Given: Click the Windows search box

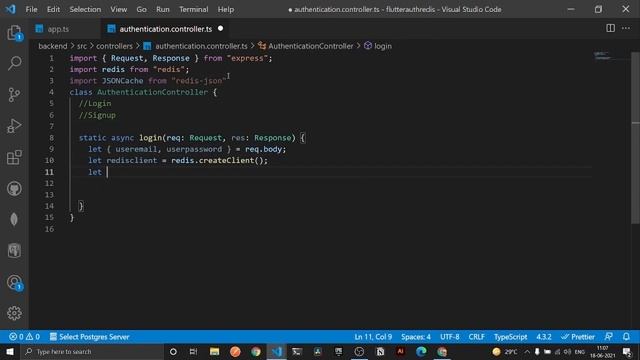Looking at the screenshot, I should pos(92,351).
